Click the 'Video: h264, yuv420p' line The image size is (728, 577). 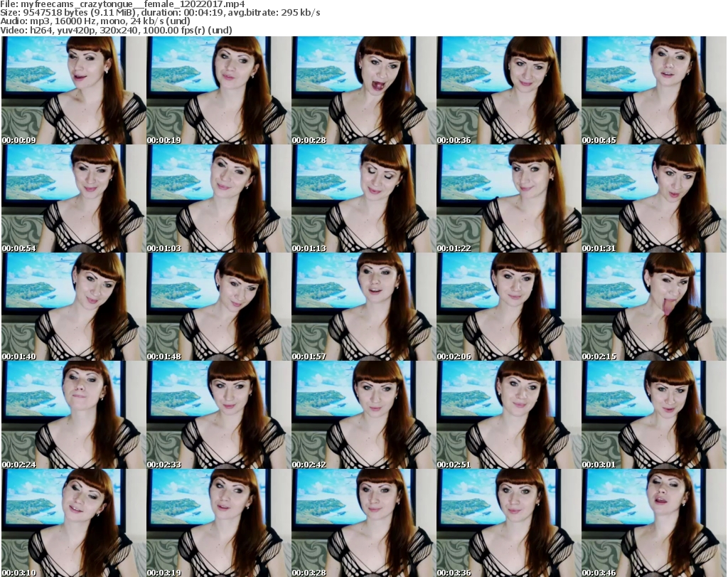click(x=116, y=30)
